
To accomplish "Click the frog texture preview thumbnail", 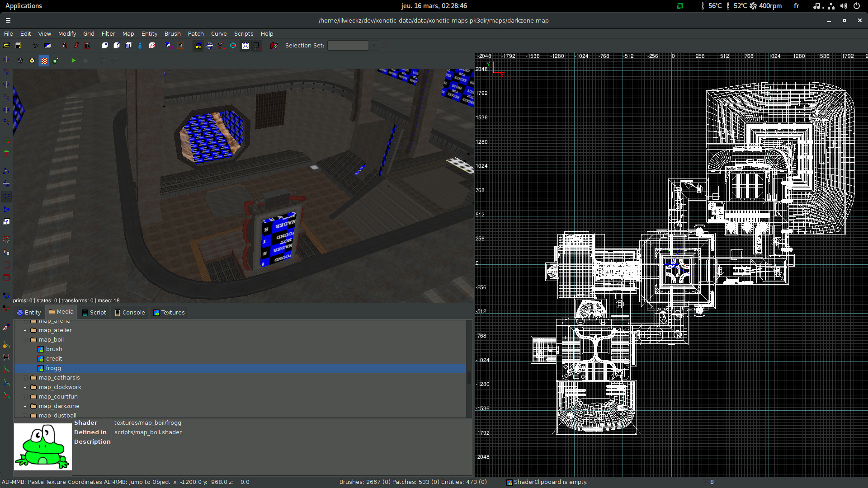I will click(x=42, y=446).
